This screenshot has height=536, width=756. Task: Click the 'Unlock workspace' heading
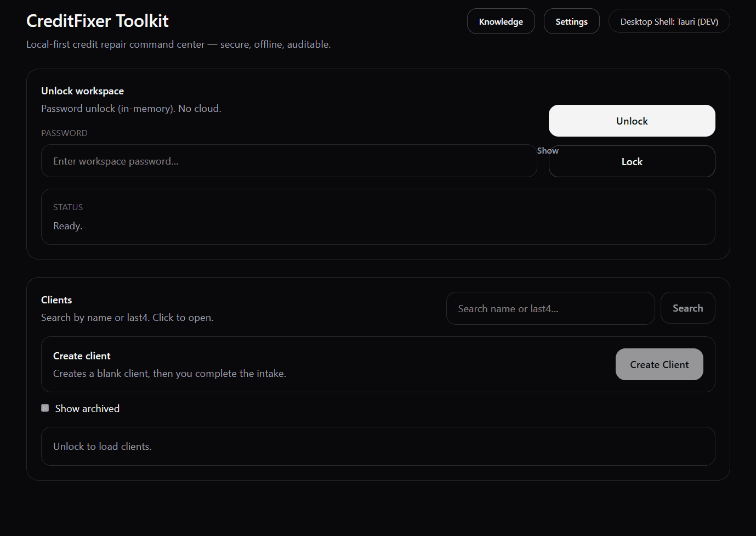[x=82, y=91]
